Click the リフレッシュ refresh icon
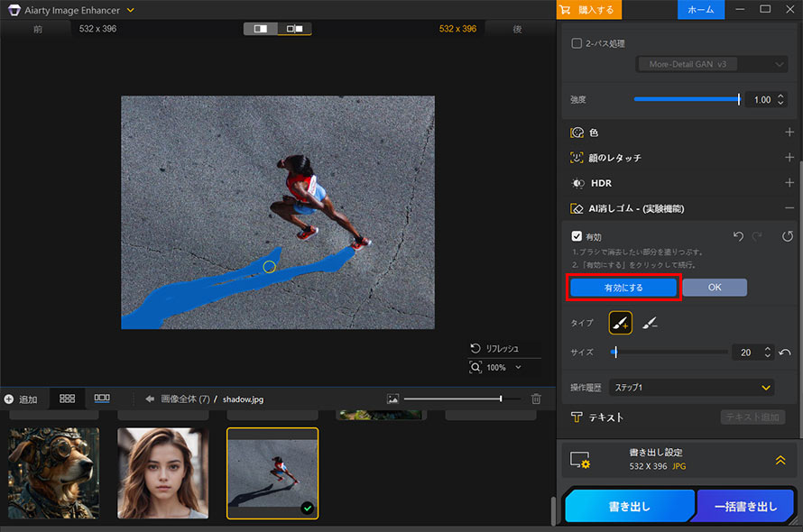This screenshot has height=532, width=803. click(x=475, y=348)
